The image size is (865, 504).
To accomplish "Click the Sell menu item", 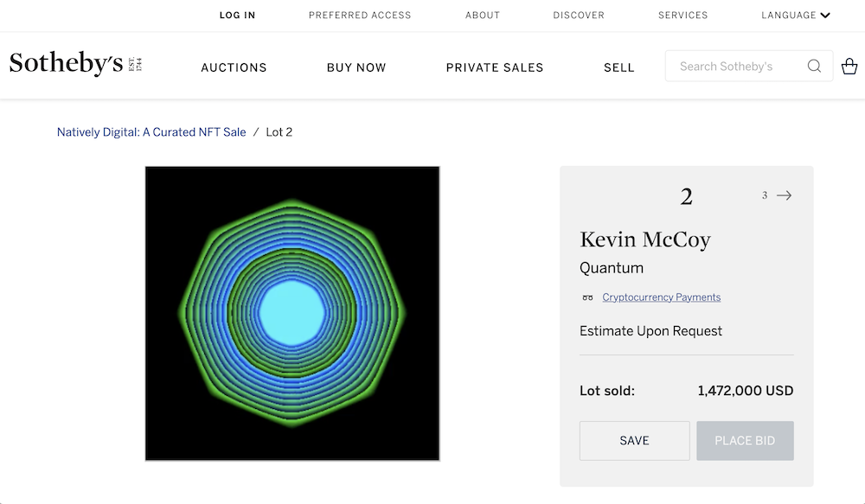I will pos(619,67).
